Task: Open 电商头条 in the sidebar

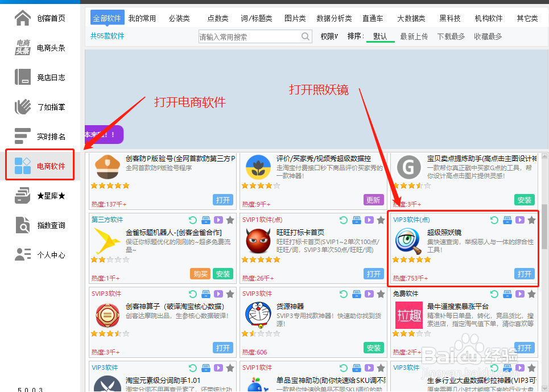Action: [40, 48]
